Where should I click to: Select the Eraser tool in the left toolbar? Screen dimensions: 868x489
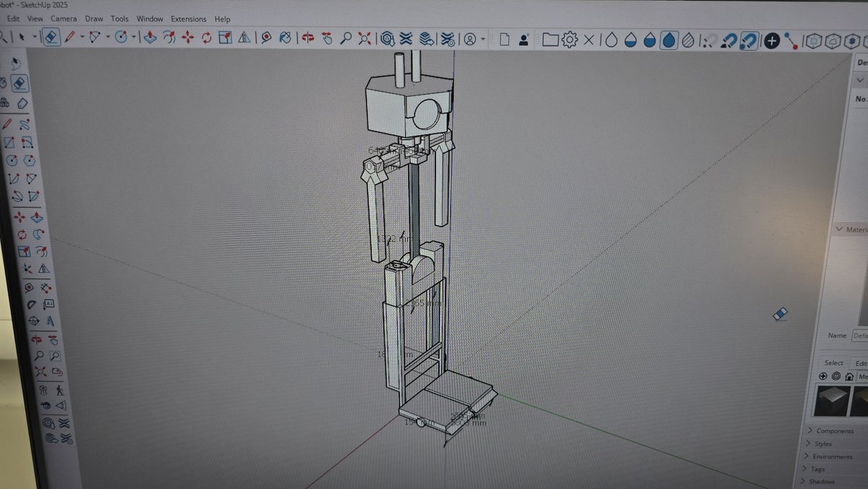(x=20, y=83)
